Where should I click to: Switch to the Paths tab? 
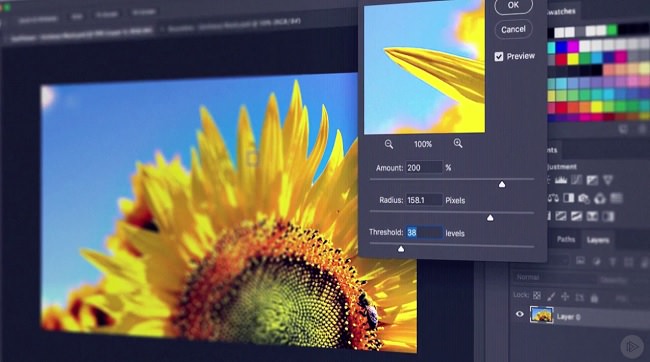point(566,239)
